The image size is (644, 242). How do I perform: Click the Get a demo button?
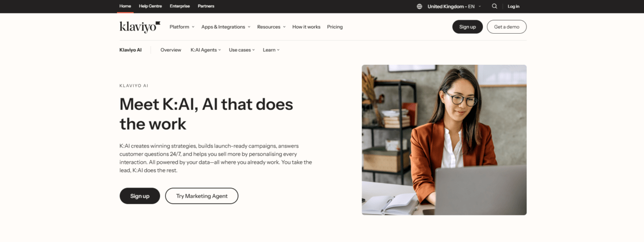(x=507, y=27)
